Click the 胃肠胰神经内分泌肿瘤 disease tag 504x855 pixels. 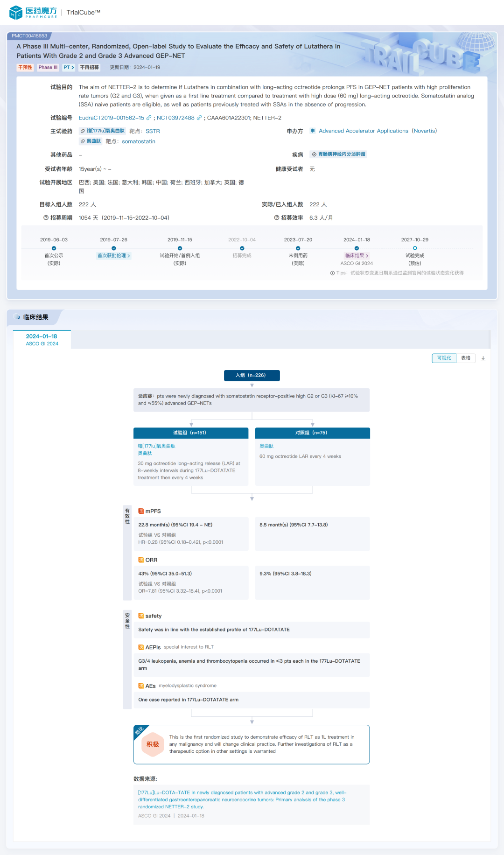pyautogui.click(x=339, y=154)
